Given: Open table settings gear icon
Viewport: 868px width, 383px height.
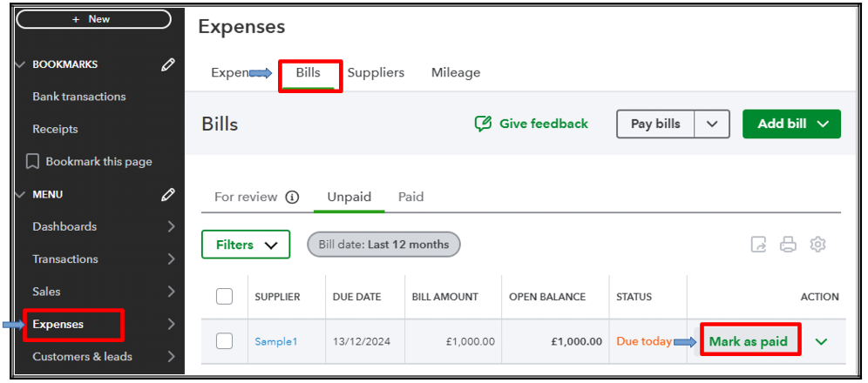Looking at the screenshot, I should 817,245.
